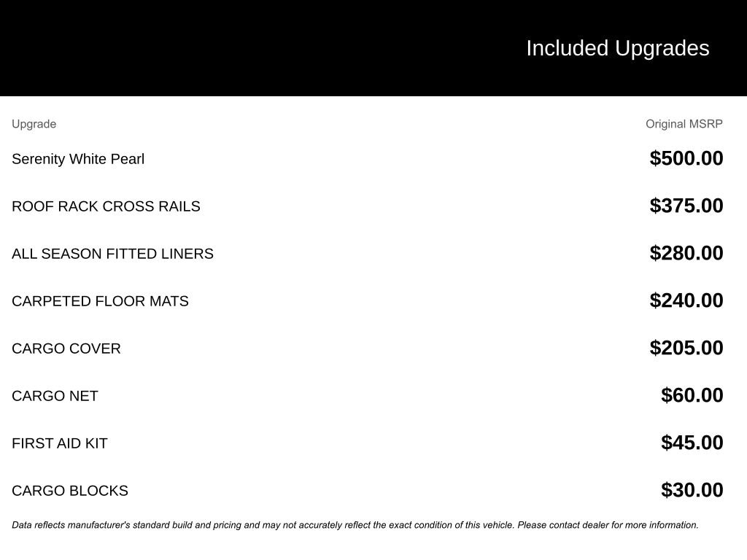Select the Roof Rack Cross Rails row

tap(106, 206)
